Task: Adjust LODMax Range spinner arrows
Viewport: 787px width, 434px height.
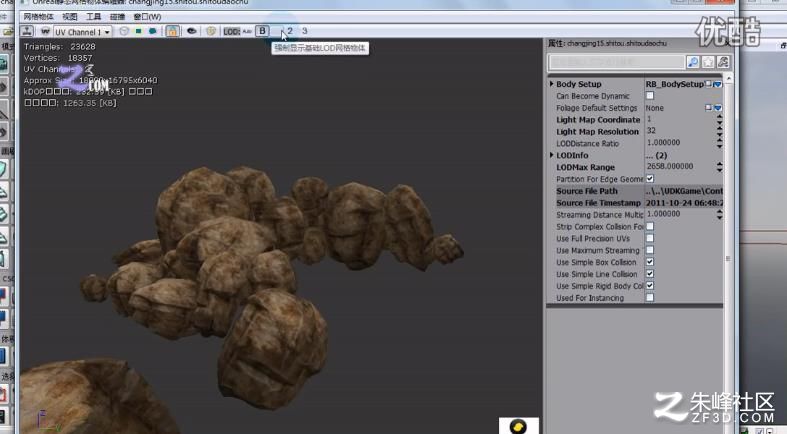Action: [719, 167]
